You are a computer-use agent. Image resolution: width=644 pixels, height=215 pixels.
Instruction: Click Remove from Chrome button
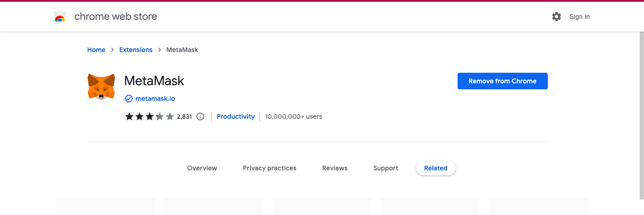(503, 81)
